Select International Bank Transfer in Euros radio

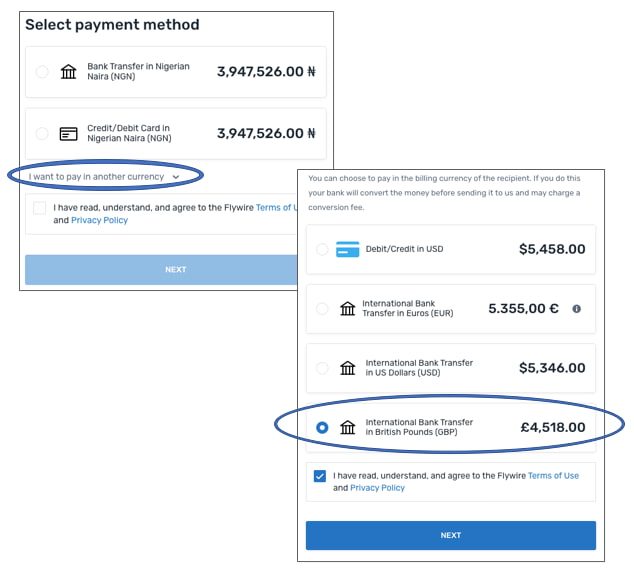[322, 309]
